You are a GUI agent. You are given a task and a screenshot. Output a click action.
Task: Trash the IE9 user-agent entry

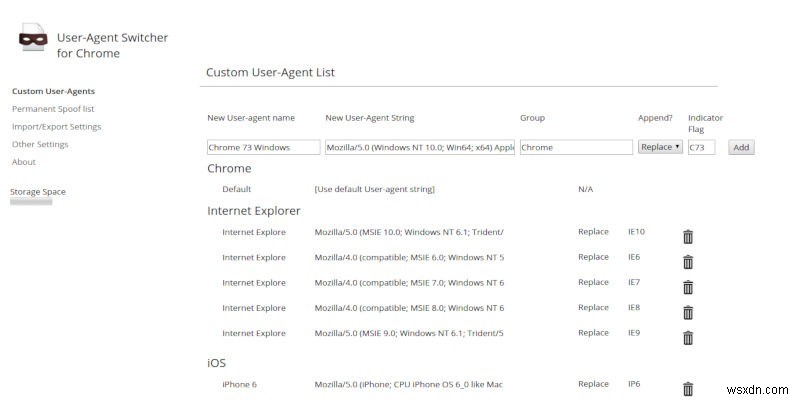tap(688, 337)
